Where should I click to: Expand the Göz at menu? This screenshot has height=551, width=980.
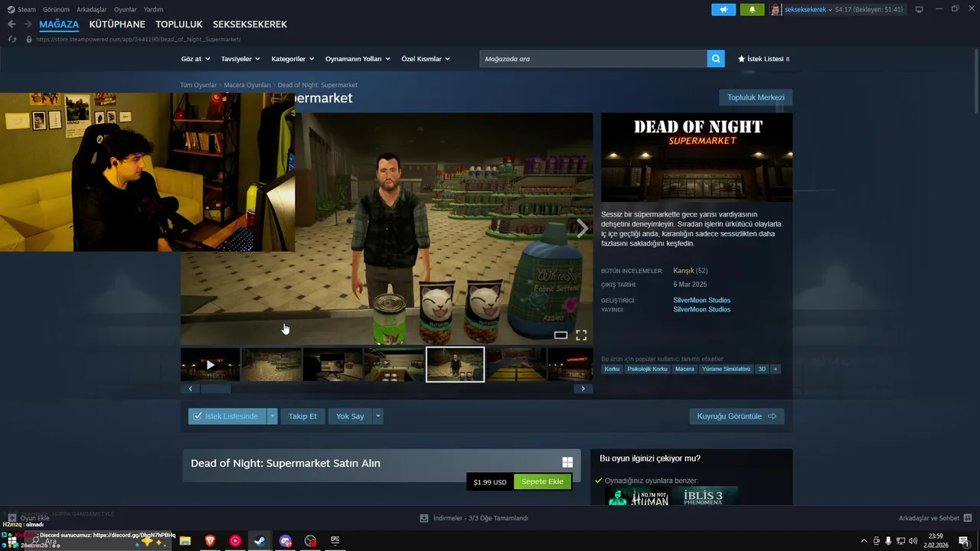194,59
